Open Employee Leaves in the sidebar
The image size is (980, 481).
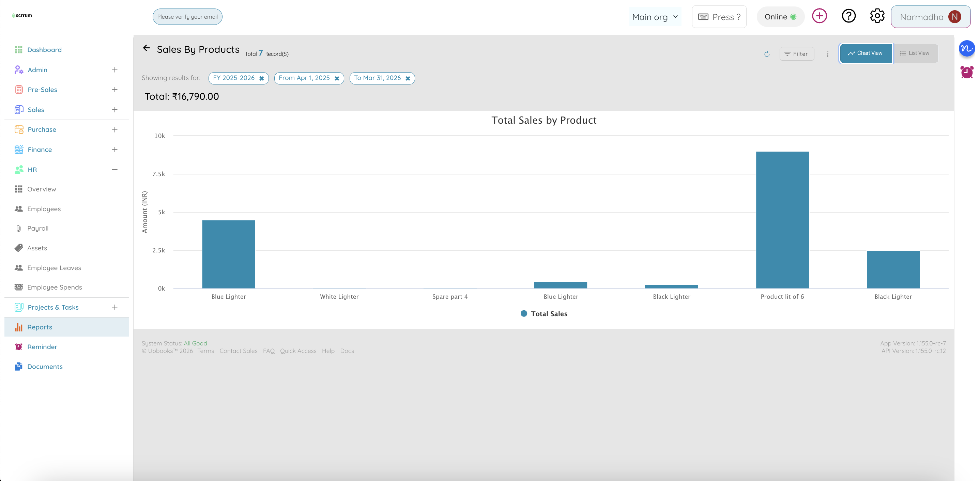(54, 268)
